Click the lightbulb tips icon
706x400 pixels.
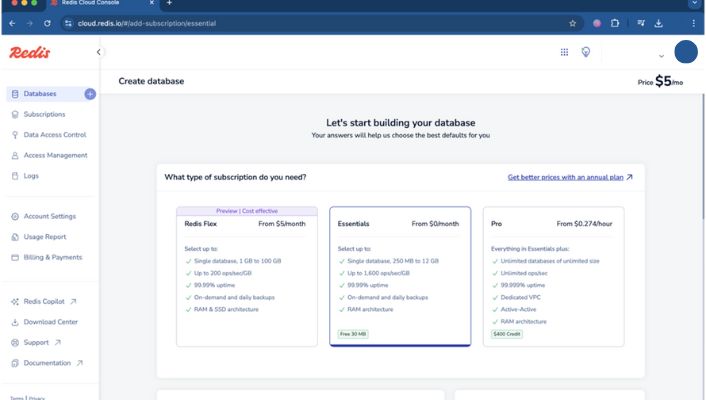(586, 52)
